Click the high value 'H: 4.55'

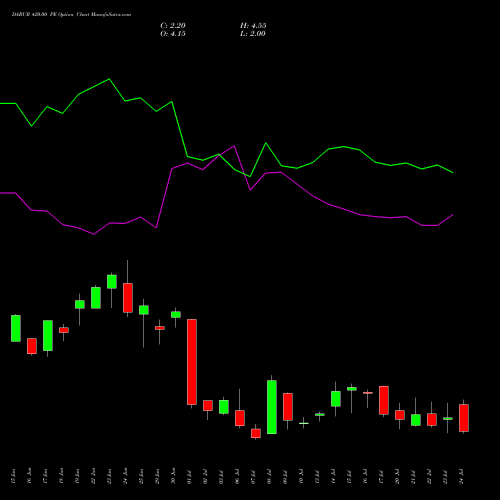(253, 26)
